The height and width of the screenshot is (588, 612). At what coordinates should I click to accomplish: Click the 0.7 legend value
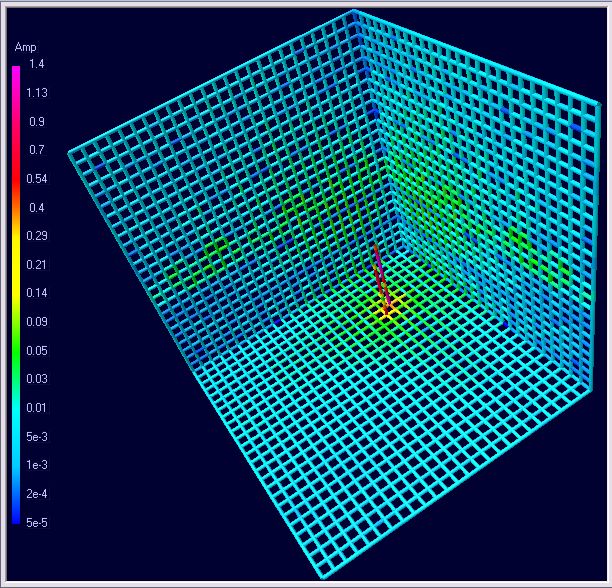point(37,150)
